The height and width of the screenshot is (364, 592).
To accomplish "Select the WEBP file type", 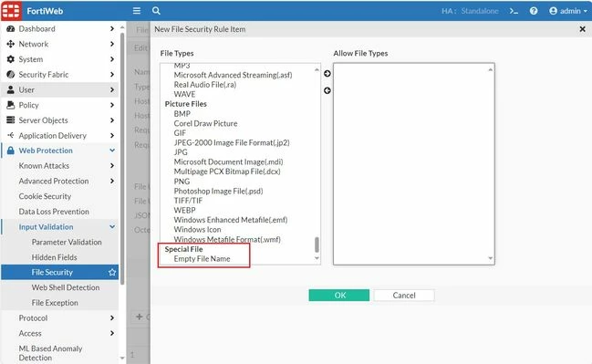I will 184,211.
